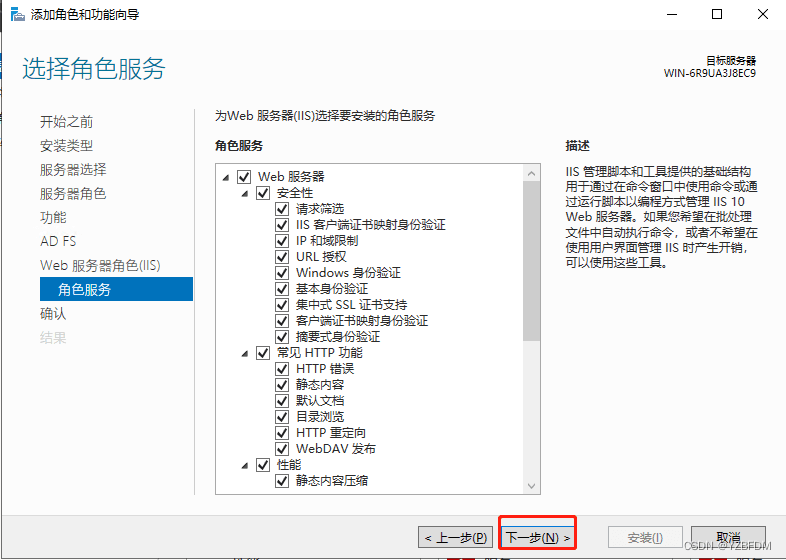Click the 取消 button
Viewport: 786px width, 560px height.
pyautogui.click(x=728, y=538)
